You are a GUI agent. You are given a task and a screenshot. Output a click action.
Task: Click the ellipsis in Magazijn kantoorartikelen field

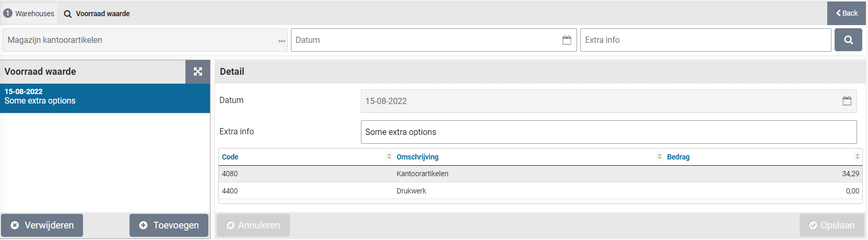(282, 41)
